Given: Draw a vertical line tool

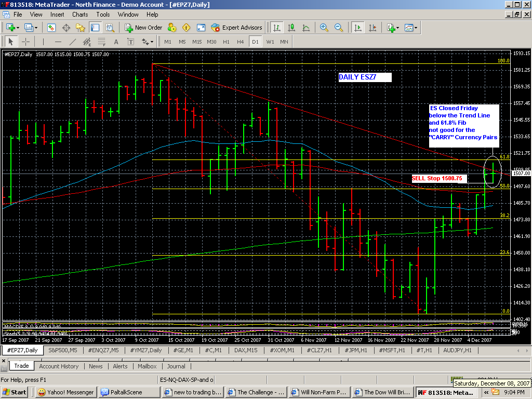Looking at the screenshot, I should point(43,42).
